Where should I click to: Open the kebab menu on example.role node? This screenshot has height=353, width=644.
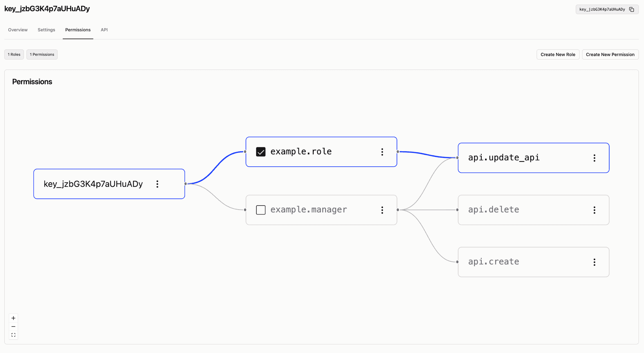(x=382, y=152)
